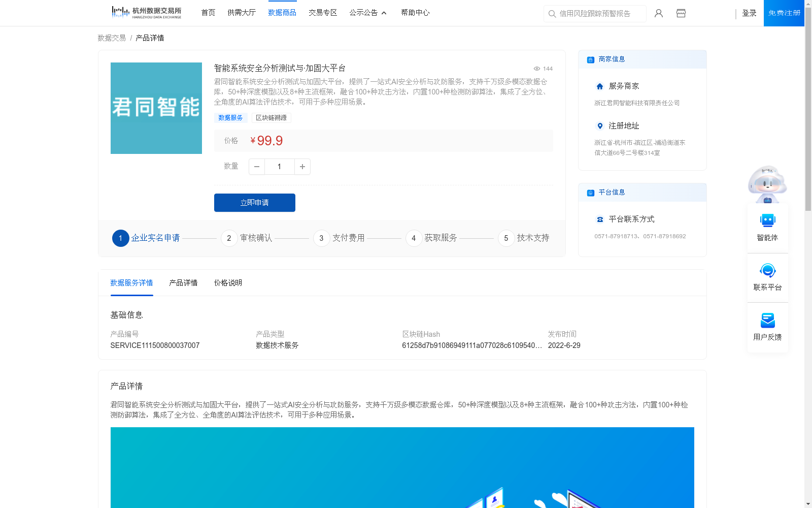This screenshot has width=812, height=508.
Task: Click the robot mascot assistant
Action: (x=767, y=184)
